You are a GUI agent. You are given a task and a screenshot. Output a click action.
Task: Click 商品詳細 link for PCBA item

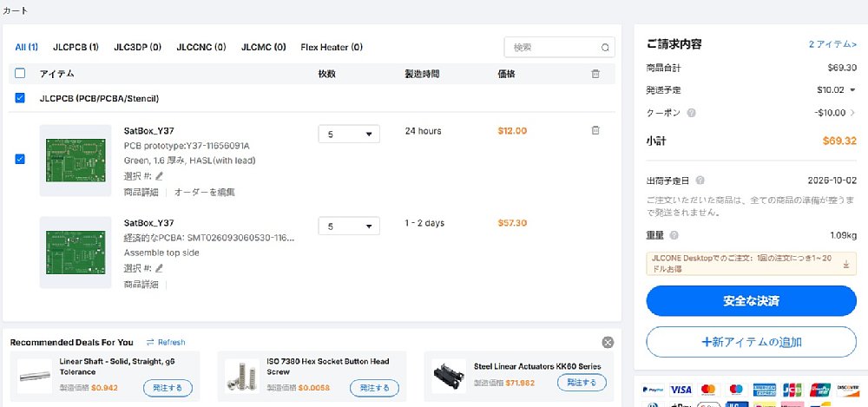[x=141, y=284]
